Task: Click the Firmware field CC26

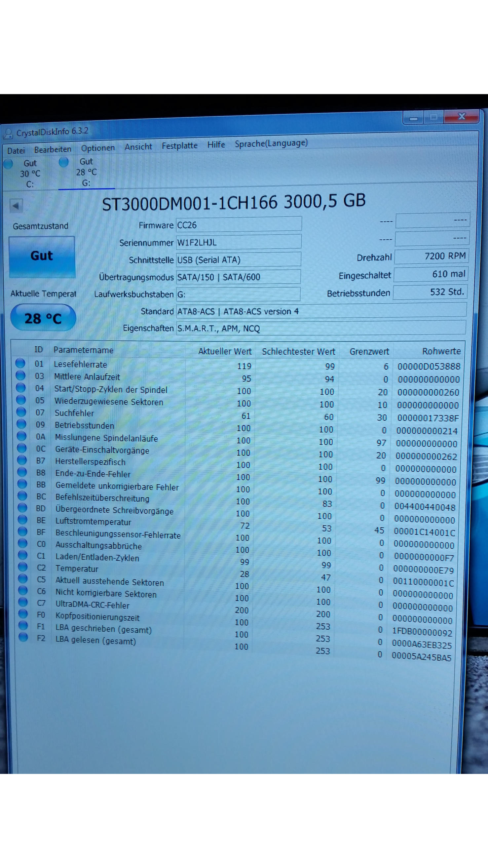Action: [x=239, y=224]
